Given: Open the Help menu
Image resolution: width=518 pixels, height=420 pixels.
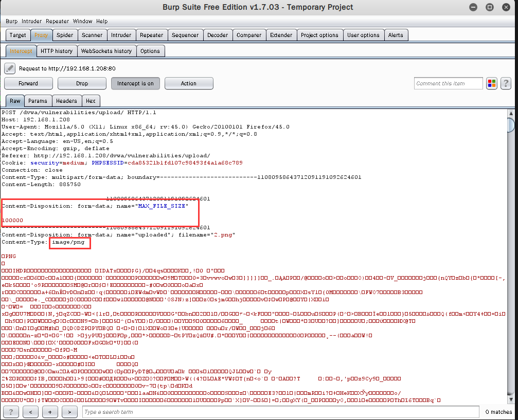Looking at the screenshot, I should [x=102, y=21].
